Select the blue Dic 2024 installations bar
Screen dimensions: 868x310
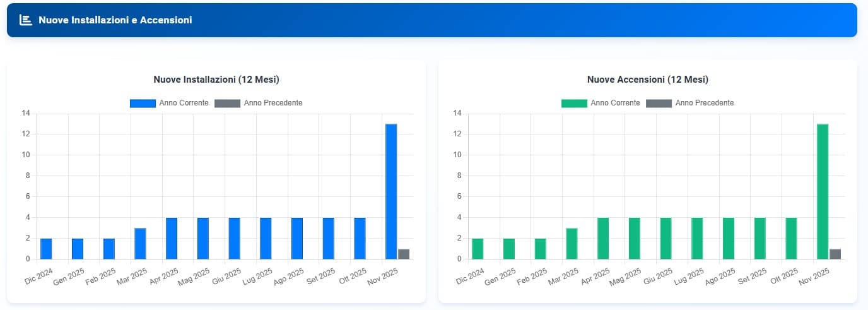46,249
